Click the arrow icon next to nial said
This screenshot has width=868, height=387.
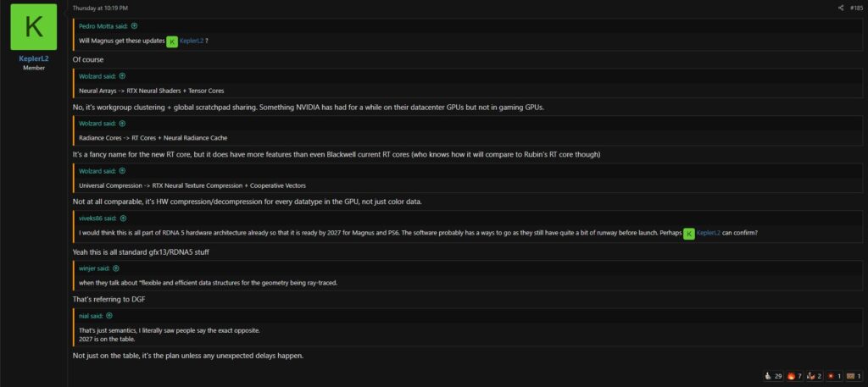point(108,315)
